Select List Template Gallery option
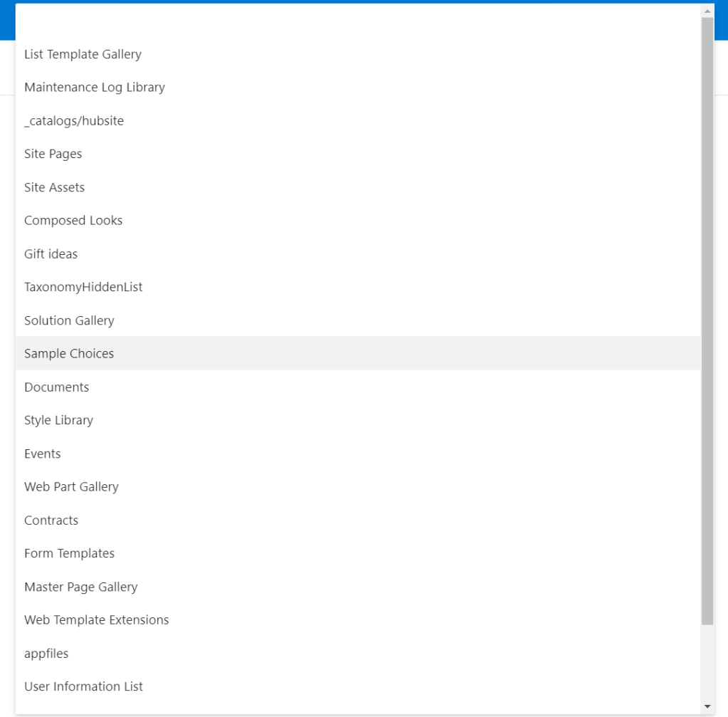The height and width of the screenshot is (717, 728). [x=83, y=54]
